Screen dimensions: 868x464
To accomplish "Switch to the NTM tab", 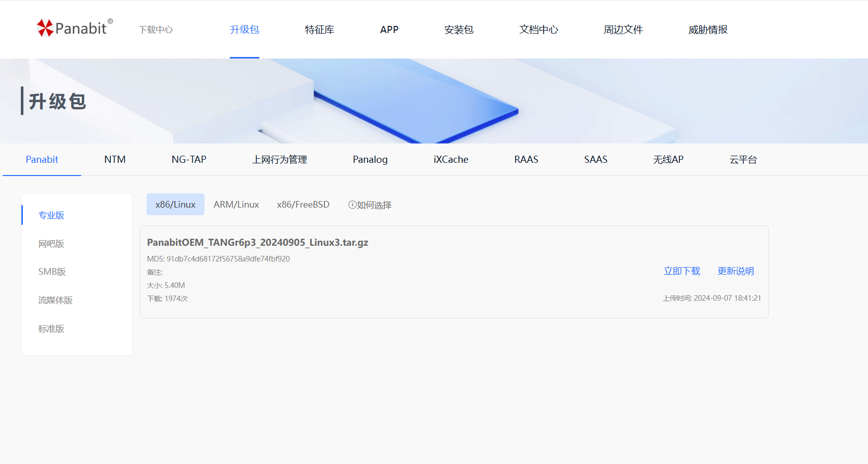I will tap(114, 159).
